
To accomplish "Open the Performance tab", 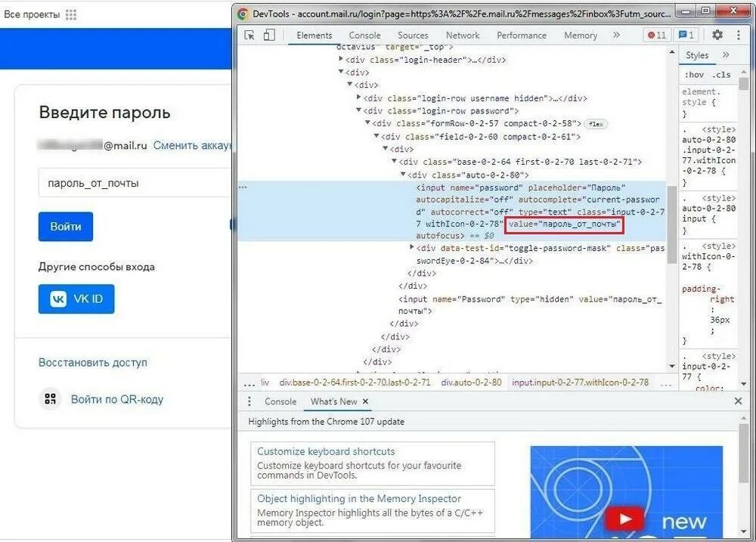I will tap(521, 36).
